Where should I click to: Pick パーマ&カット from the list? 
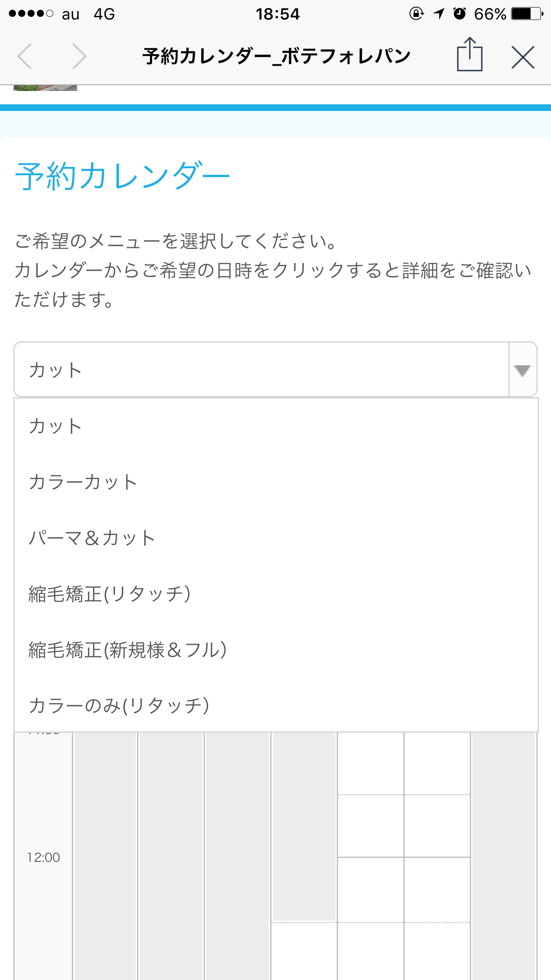[92, 538]
